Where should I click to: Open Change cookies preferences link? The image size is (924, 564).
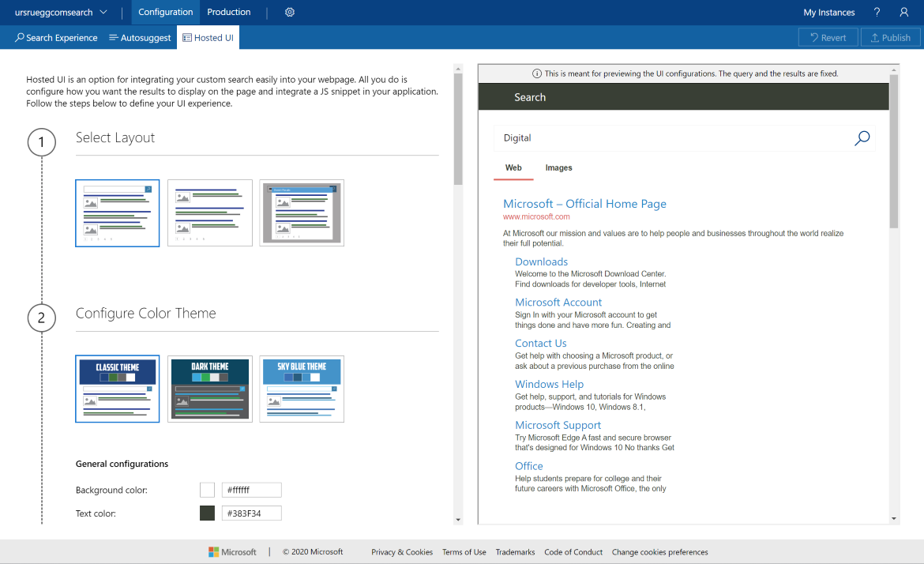point(660,552)
